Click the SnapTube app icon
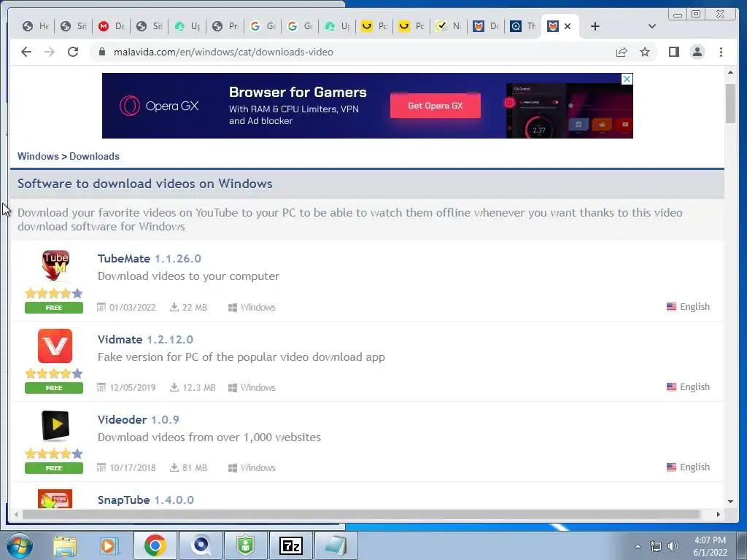 (55, 499)
